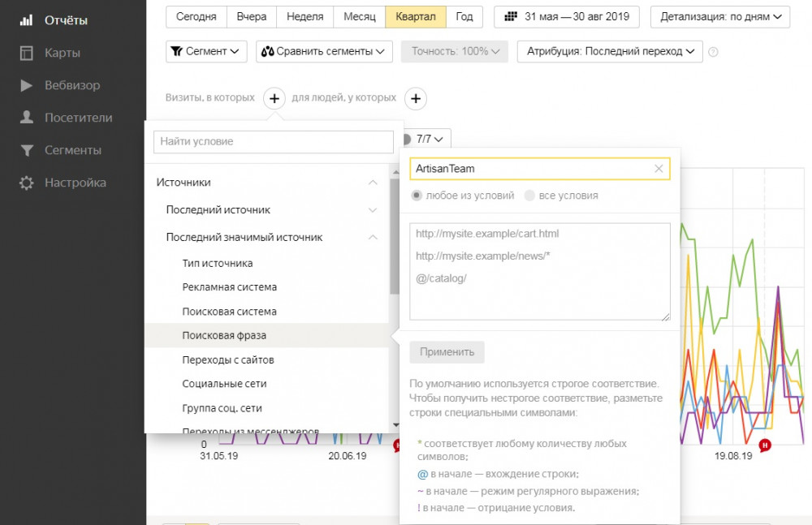Click plus button after 'для людей, у которых'
Viewport: 812px width, 525px height.
(416, 99)
